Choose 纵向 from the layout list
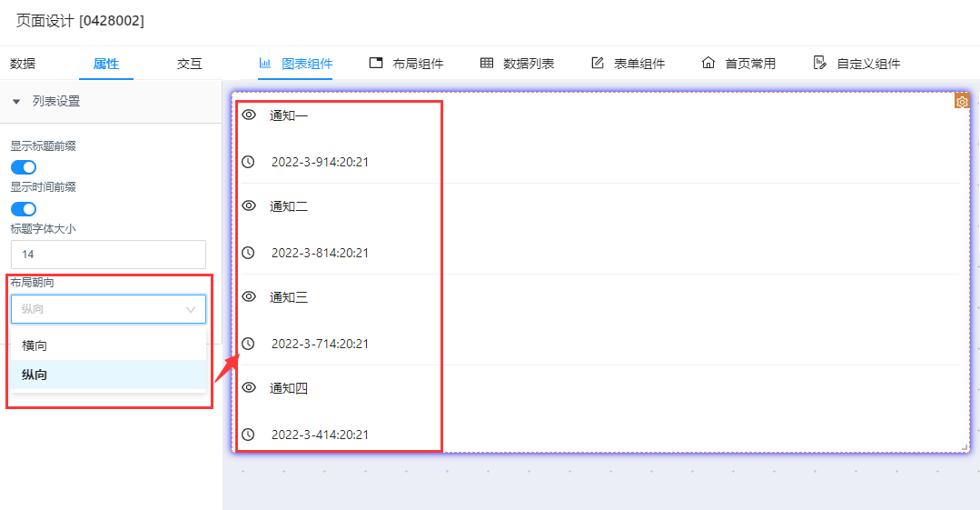 coord(108,375)
